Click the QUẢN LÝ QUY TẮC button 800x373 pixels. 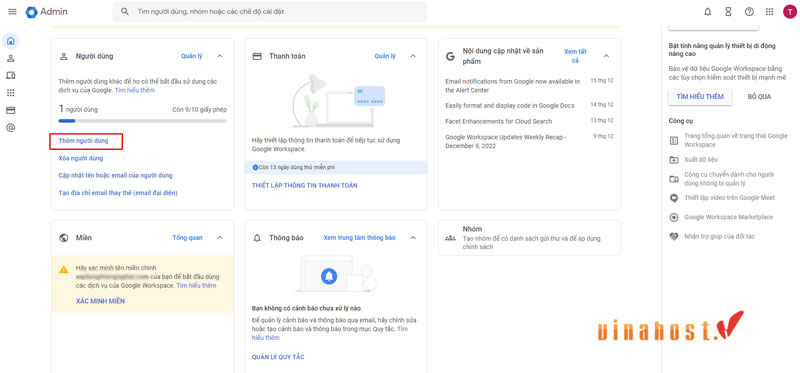coord(278,357)
